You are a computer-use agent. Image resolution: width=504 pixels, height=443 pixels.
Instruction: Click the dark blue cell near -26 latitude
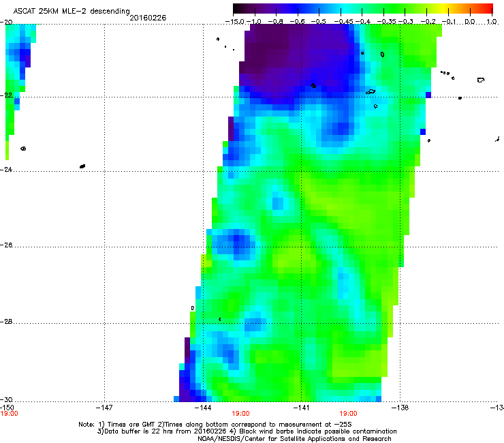(236, 239)
